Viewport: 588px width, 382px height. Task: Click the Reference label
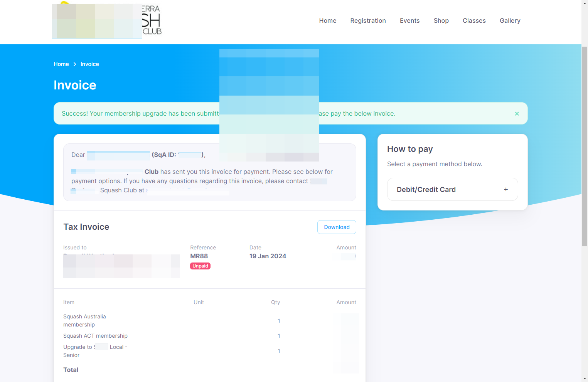point(203,247)
